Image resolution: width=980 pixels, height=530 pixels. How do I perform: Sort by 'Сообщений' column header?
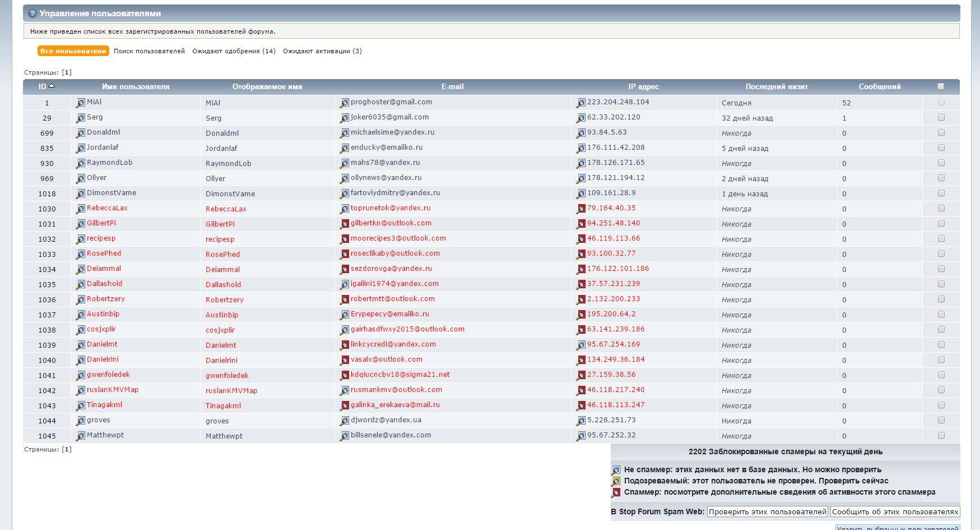[880, 87]
